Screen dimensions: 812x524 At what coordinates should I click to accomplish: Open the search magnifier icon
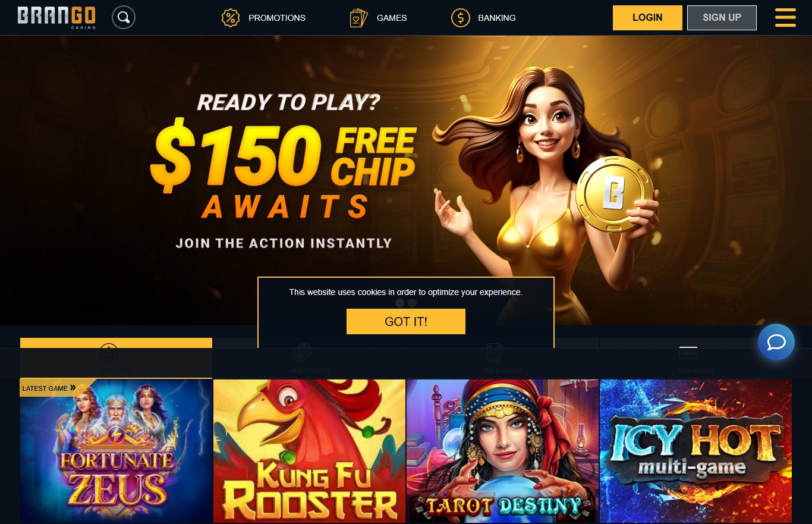124,17
